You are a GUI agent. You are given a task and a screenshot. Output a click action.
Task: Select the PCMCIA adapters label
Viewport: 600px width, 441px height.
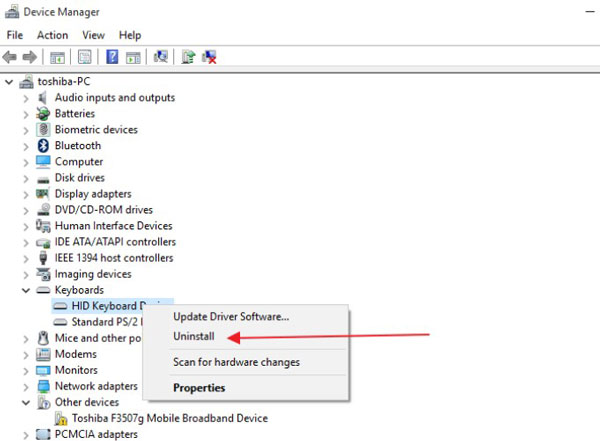pyautogui.click(x=96, y=434)
